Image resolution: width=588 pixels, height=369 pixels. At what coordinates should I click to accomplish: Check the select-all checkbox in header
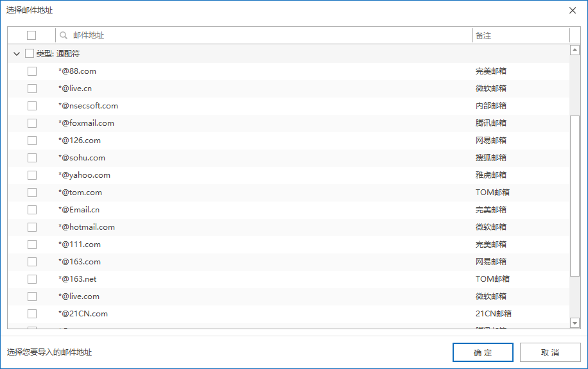click(31, 35)
